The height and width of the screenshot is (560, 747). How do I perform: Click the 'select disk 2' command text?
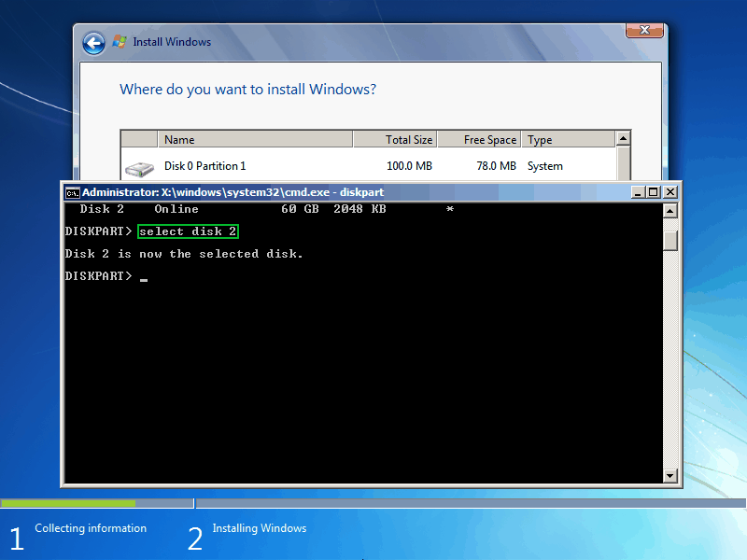[x=188, y=231]
